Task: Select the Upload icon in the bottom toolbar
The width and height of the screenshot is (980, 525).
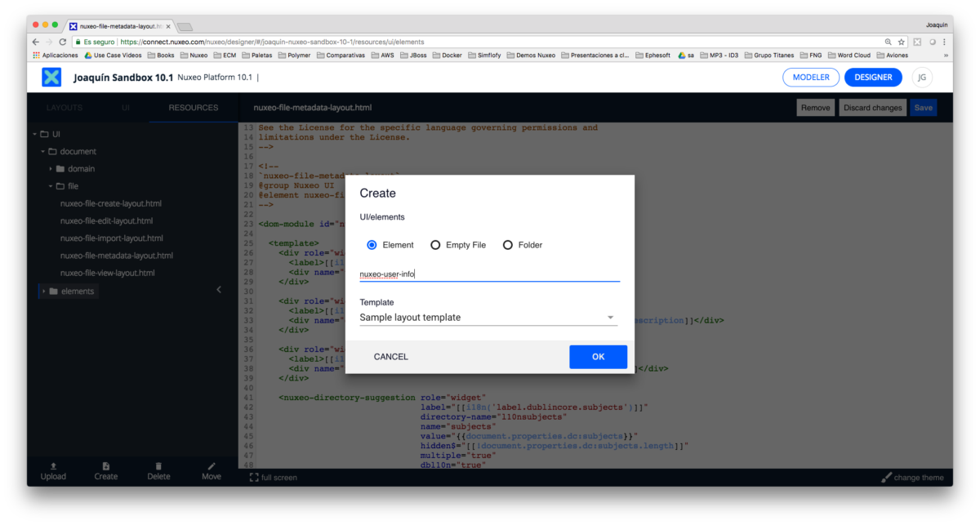Action: (53, 470)
